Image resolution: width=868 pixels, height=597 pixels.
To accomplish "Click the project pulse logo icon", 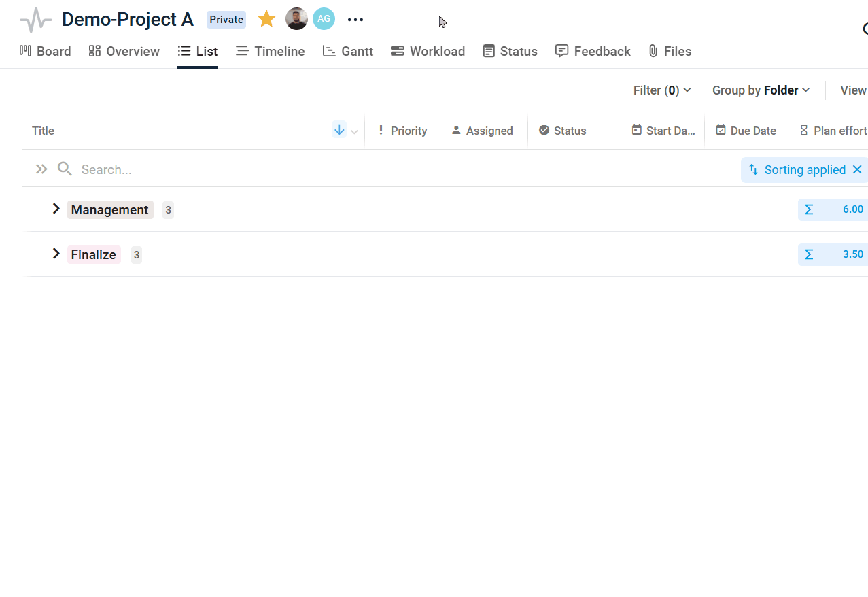I will (x=36, y=20).
